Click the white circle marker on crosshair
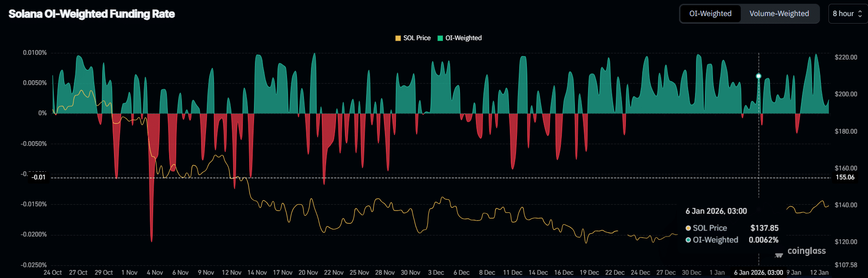Viewport: 868px width, 278px height. click(x=758, y=76)
